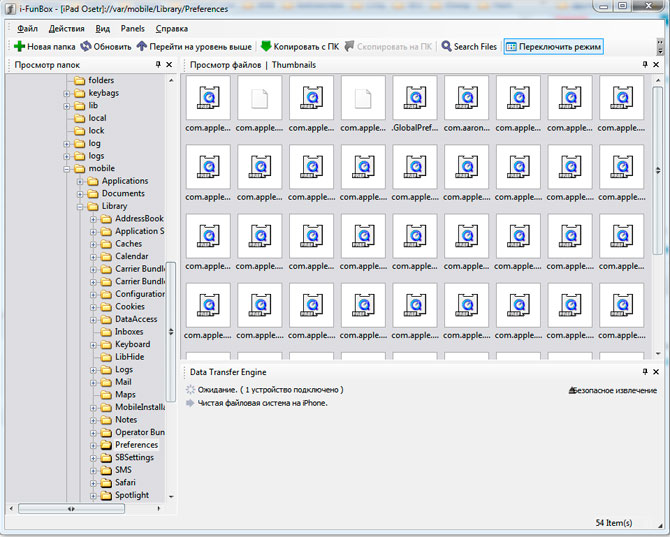The image size is (670, 537).
Task: Pin the 'Просмотр папок' panel
Action: (157, 65)
